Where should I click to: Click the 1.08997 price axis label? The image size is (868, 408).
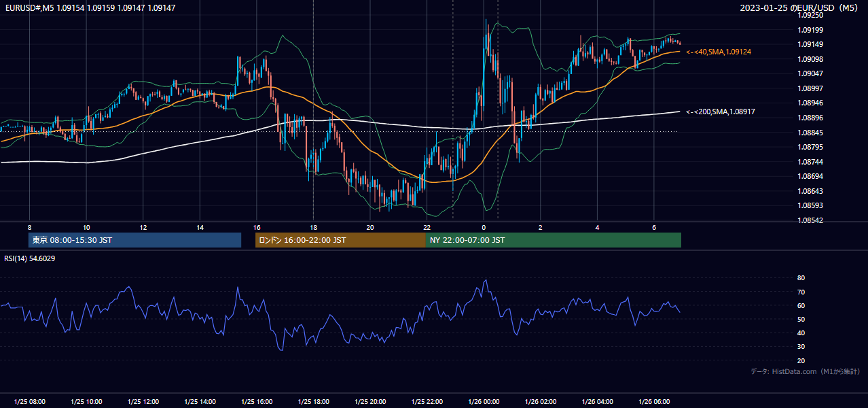[810, 88]
